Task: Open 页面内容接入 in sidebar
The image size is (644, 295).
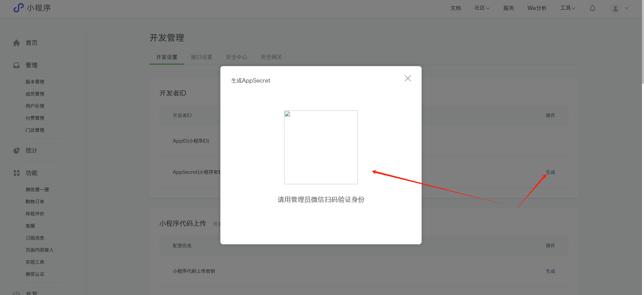Action: pos(40,250)
